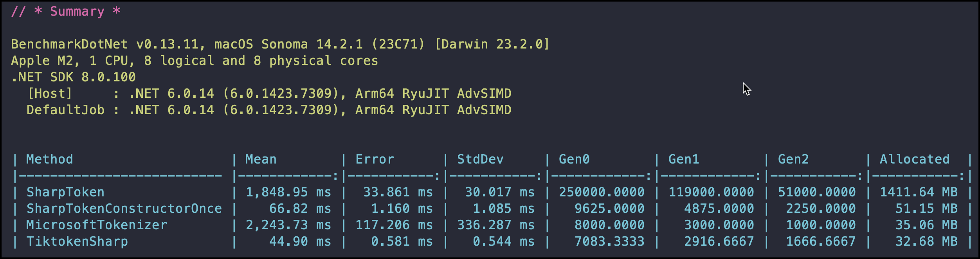
Task: Click the Error column header
Action: [x=375, y=160]
